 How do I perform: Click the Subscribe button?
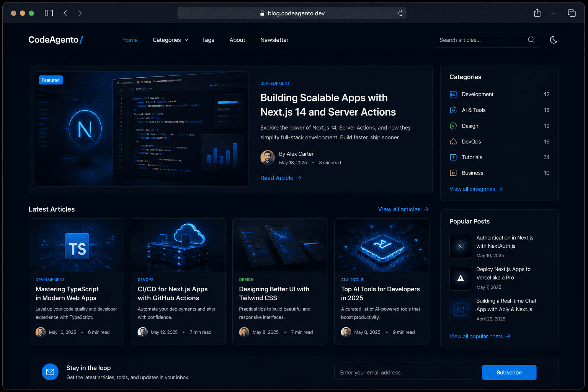509,372
